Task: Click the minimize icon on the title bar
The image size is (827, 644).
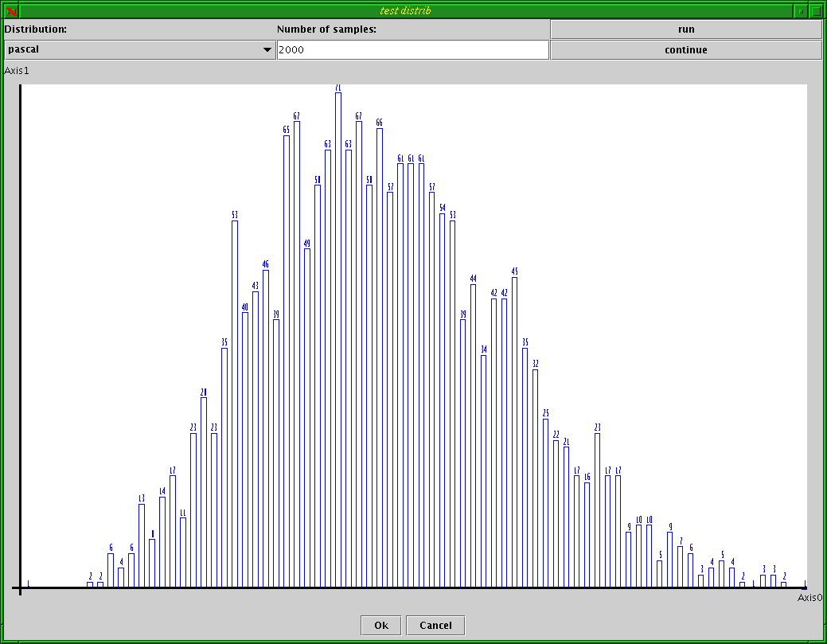Action: tap(799, 11)
